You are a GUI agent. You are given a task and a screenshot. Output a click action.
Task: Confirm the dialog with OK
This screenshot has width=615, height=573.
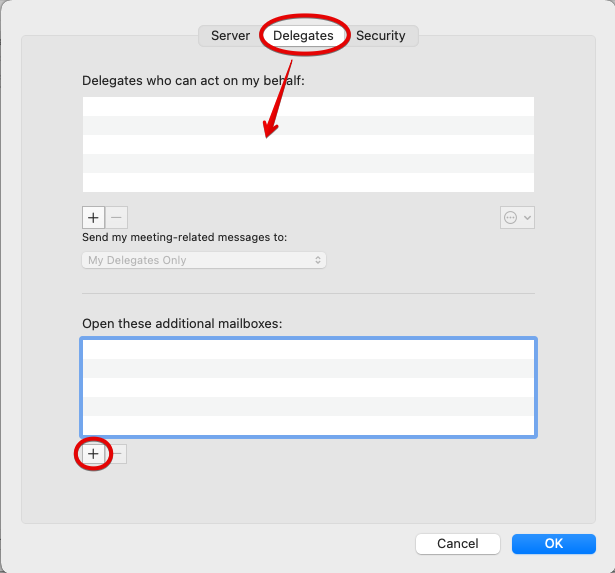[x=554, y=543]
